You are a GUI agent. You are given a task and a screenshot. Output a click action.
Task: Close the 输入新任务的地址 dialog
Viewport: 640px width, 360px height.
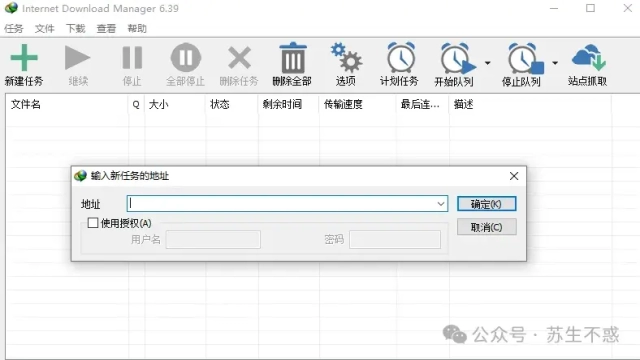click(x=514, y=176)
